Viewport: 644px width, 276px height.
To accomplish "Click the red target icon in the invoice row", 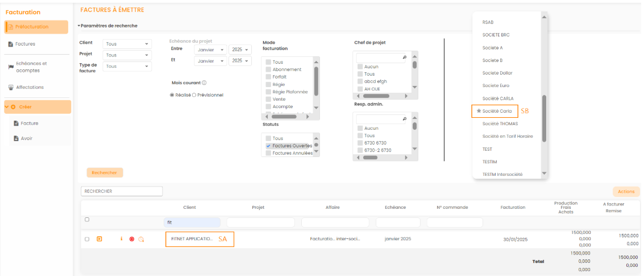I will point(131,239).
